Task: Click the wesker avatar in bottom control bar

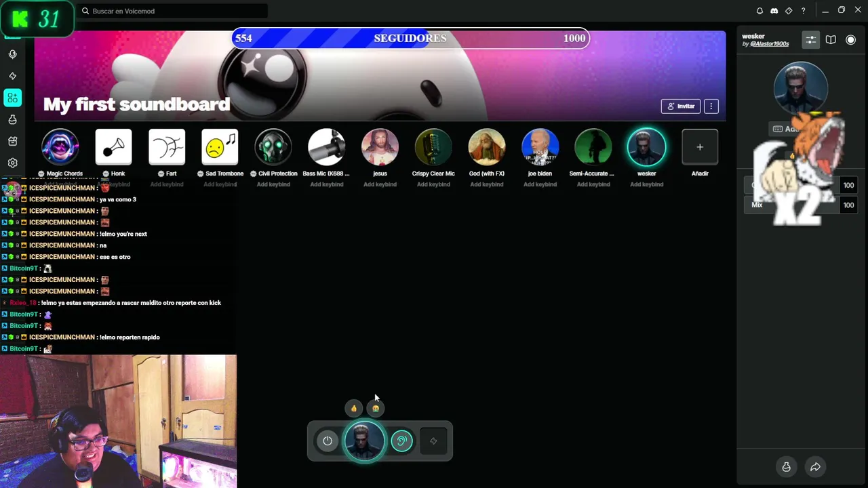Action: tap(364, 441)
